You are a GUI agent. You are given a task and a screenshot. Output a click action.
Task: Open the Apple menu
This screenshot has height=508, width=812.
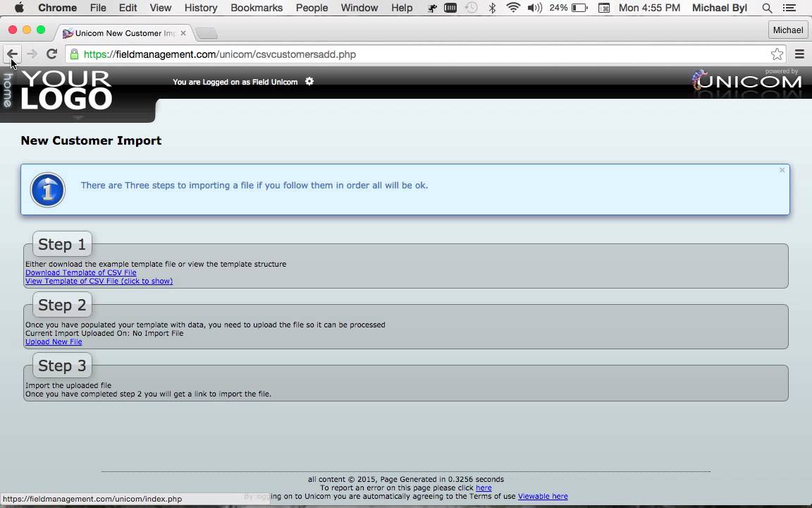pyautogui.click(x=19, y=8)
